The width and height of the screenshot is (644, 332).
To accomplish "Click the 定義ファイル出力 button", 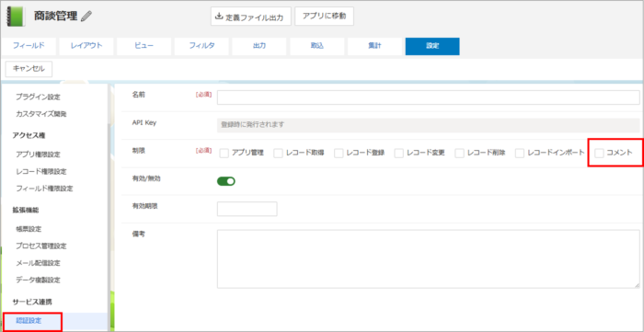I will click(x=251, y=17).
